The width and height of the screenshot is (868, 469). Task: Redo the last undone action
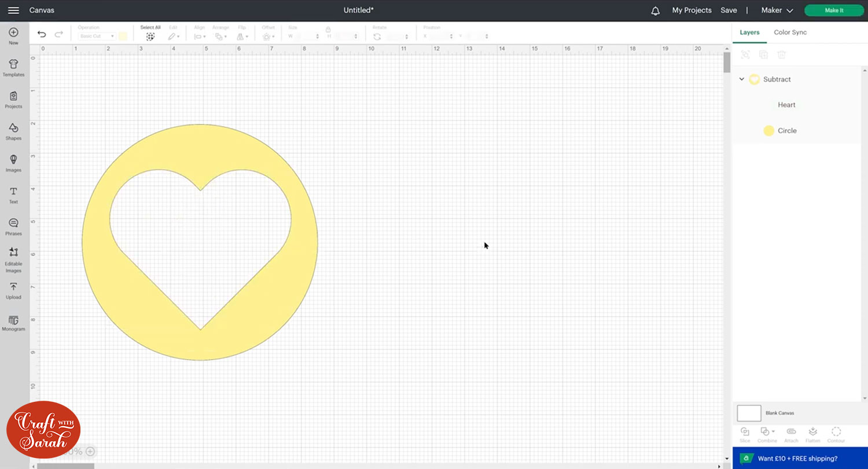click(58, 34)
